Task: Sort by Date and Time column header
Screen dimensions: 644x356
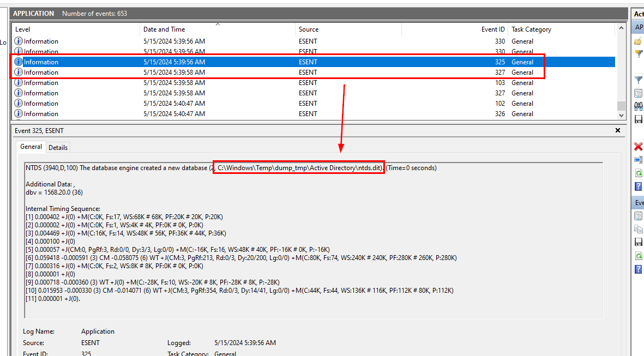Action: (x=217, y=29)
